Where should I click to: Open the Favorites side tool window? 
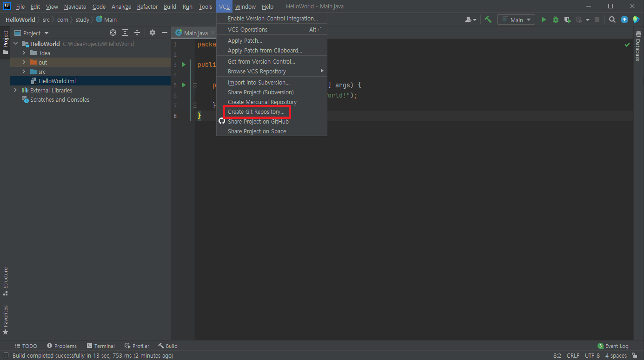5,320
